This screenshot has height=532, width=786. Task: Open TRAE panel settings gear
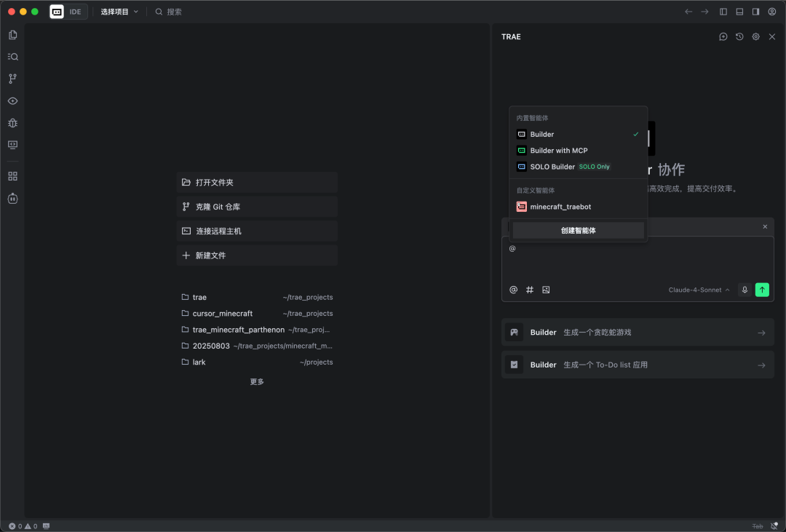756,36
